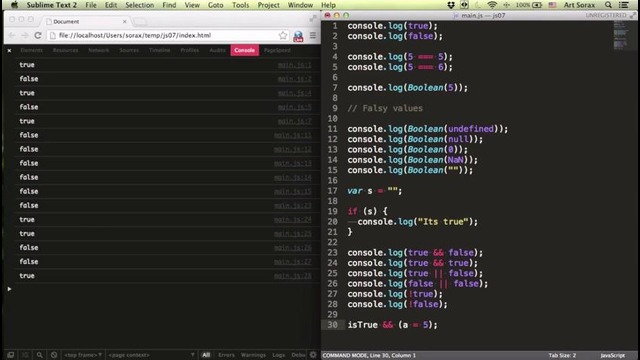The height and width of the screenshot is (360, 640).
Task: Open the Wi-Fi status menu
Action: click(492, 5)
